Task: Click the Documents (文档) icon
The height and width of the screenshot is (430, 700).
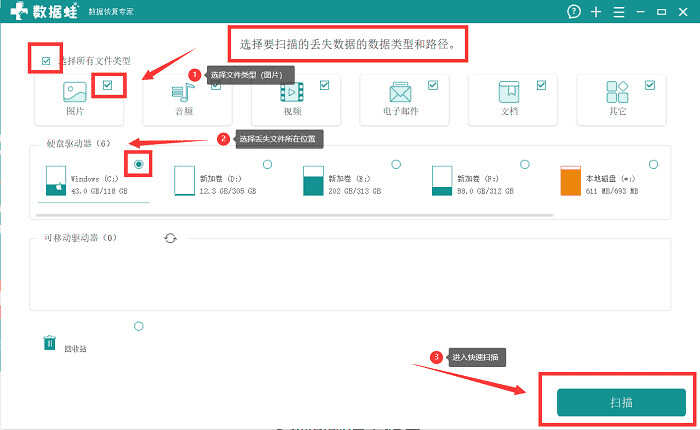Action: point(508,92)
